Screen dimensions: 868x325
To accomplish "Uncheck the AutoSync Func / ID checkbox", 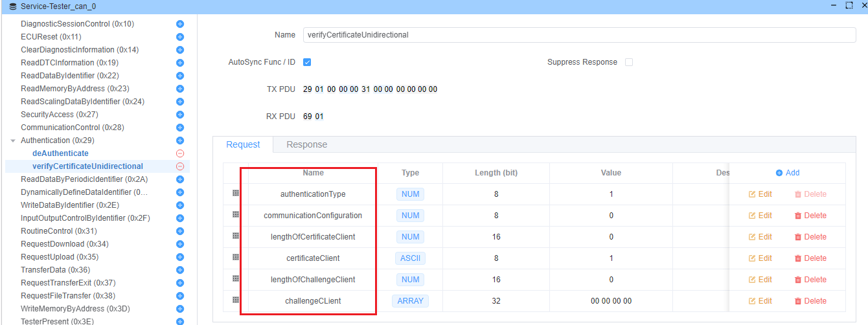I will pos(307,62).
